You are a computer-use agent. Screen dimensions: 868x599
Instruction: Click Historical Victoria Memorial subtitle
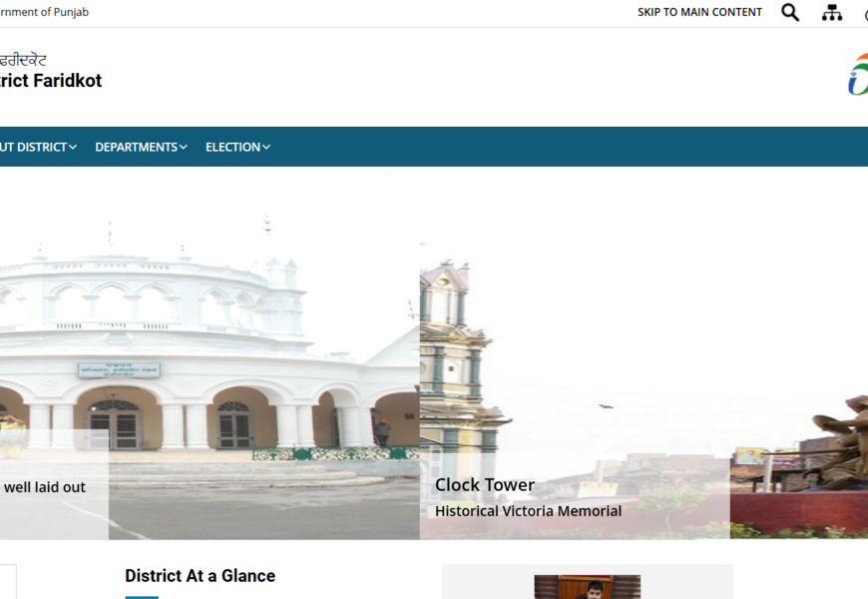click(x=528, y=511)
